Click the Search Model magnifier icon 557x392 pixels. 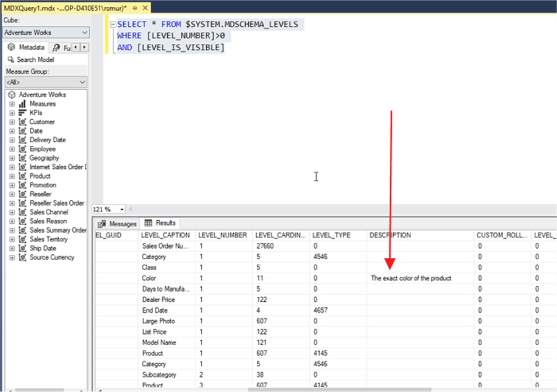[x=11, y=59]
